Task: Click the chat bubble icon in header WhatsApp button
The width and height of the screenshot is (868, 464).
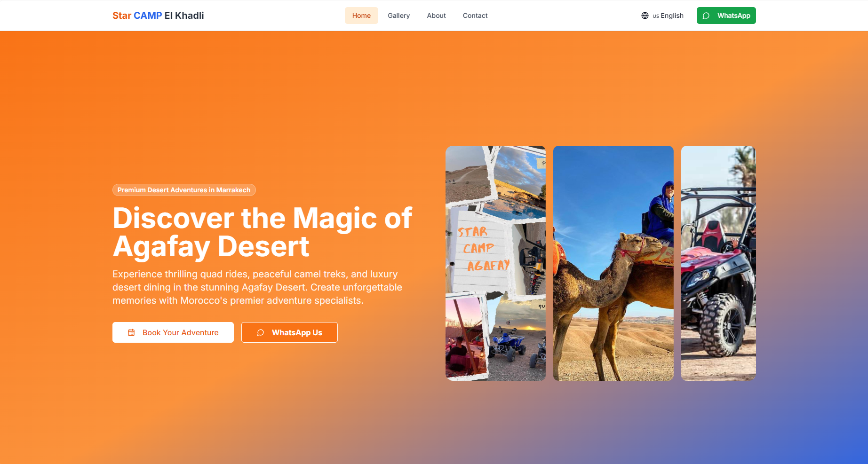Action: tap(706, 16)
